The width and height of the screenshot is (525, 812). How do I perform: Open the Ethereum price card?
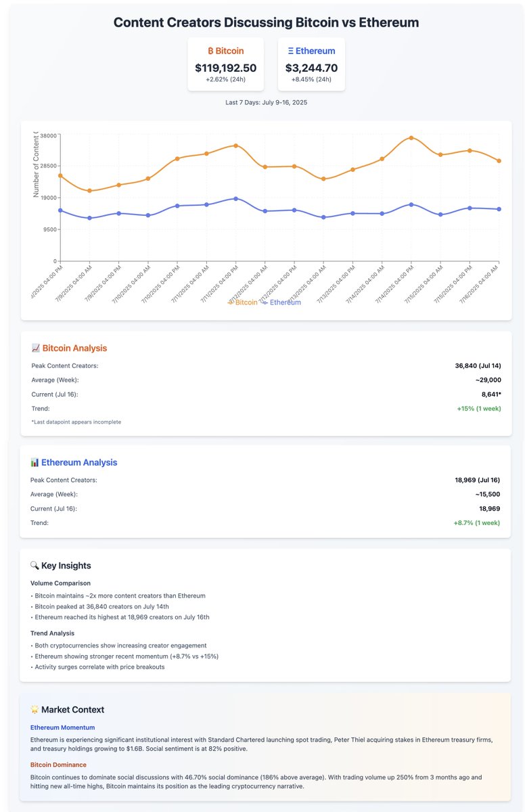(311, 64)
